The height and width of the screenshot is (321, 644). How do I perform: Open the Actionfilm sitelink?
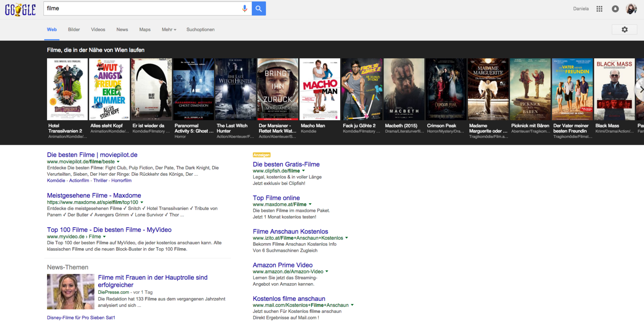79,181
